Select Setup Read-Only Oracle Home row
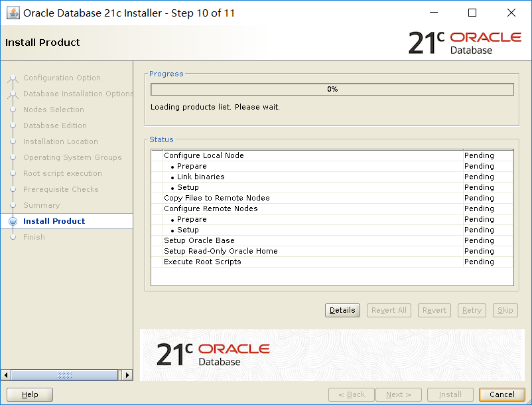This screenshot has height=405, width=532. (x=332, y=251)
